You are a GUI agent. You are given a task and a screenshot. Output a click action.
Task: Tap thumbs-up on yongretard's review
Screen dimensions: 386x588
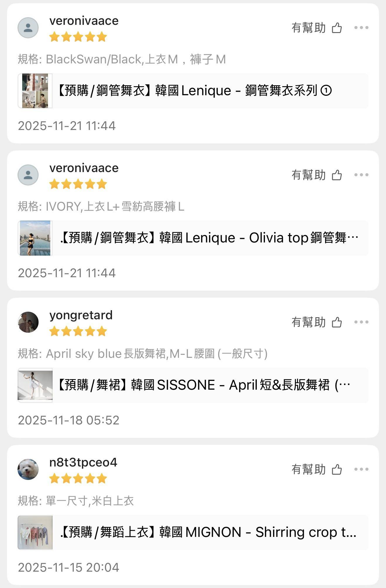pyautogui.click(x=337, y=322)
